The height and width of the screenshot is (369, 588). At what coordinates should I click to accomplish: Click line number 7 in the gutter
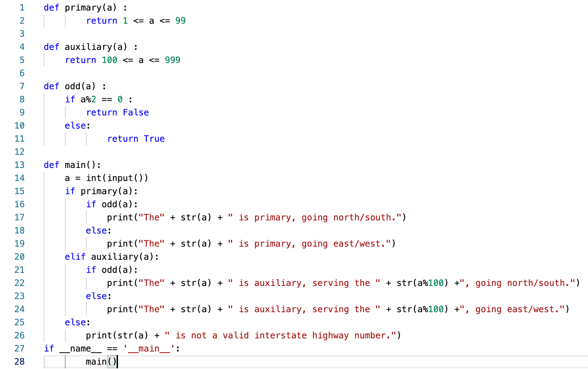22,86
